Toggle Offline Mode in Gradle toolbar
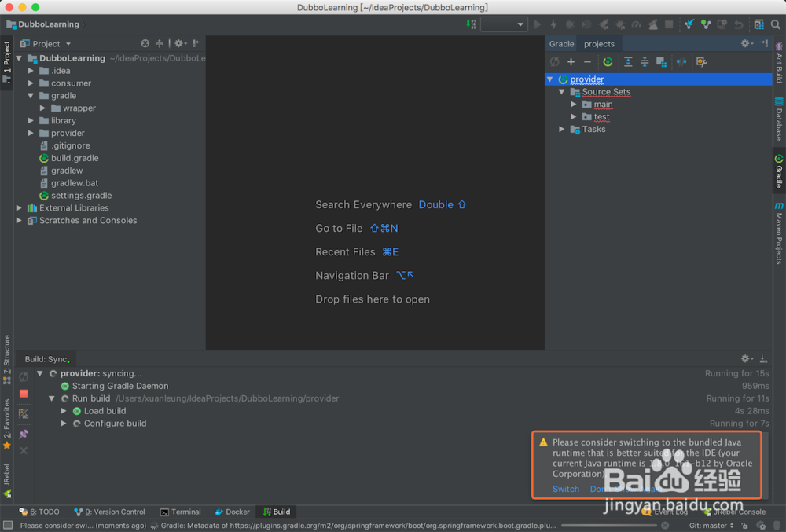The width and height of the screenshot is (786, 532). point(681,61)
